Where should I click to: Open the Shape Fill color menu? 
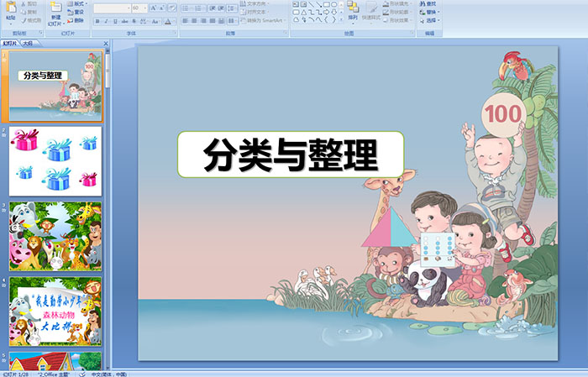click(x=397, y=3)
